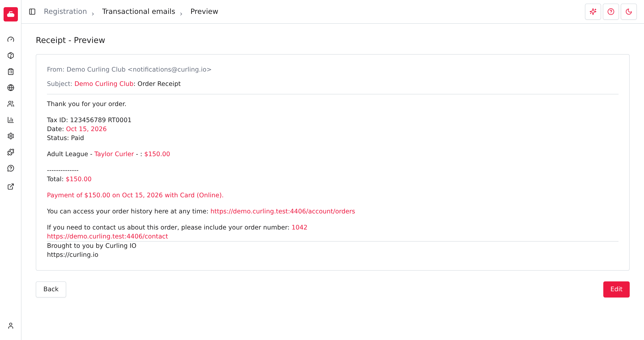Click the Tax ID: 123456789 RT0001 line
The image size is (644, 340).
89,120
